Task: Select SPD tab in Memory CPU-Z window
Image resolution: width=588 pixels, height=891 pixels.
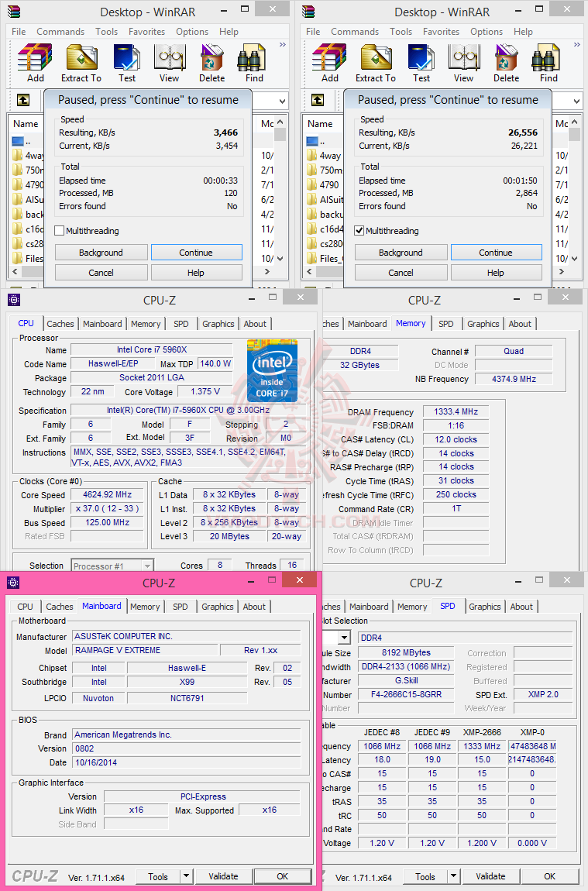Action: 446,323
